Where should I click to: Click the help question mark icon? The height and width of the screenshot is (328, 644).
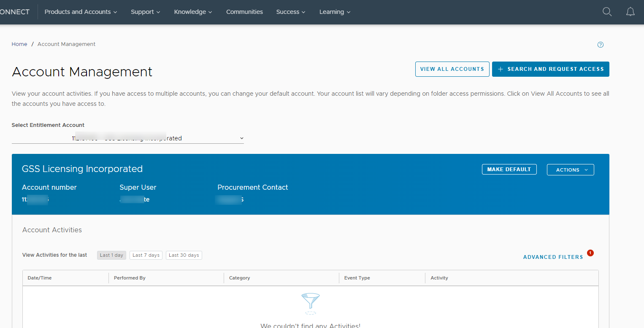[x=601, y=45]
